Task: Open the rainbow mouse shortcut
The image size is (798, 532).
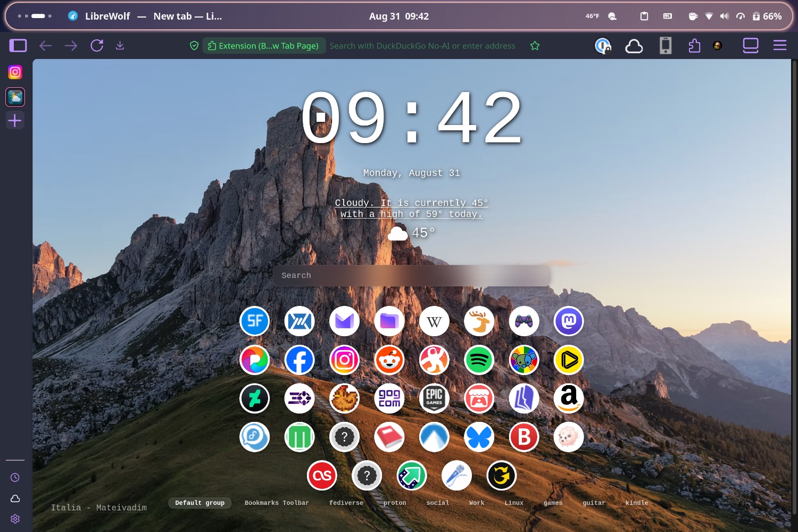Action: [524, 360]
